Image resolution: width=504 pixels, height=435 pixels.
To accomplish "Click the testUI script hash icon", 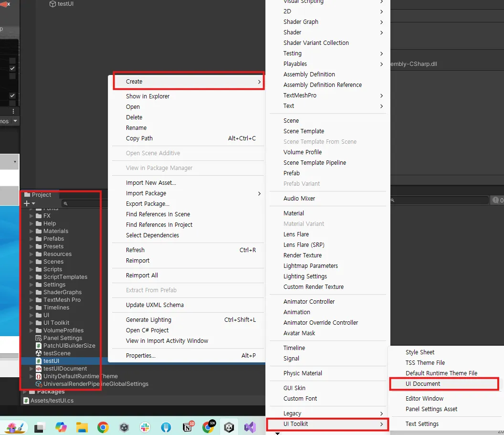I will [38, 361].
